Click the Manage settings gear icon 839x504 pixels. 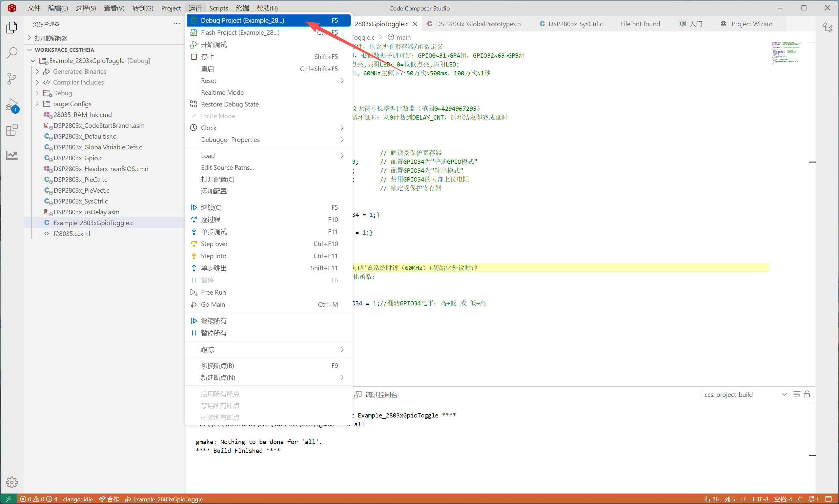click(12, 482)
